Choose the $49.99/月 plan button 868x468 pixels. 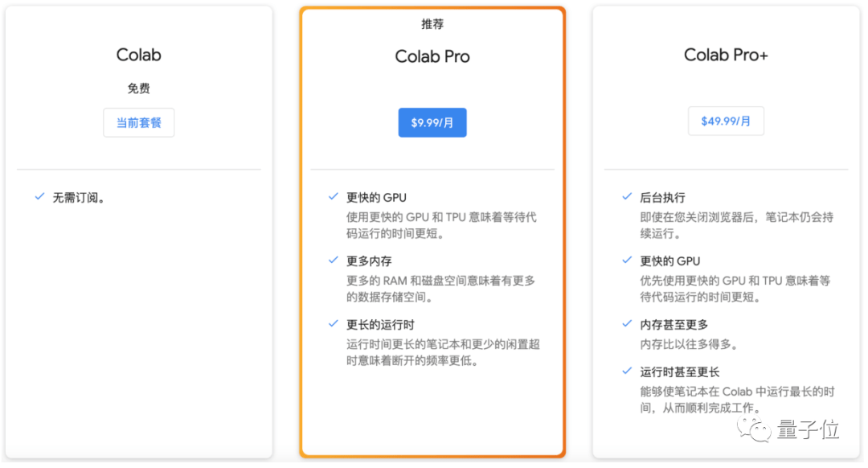pyautogui.click(x=726, y=121)
